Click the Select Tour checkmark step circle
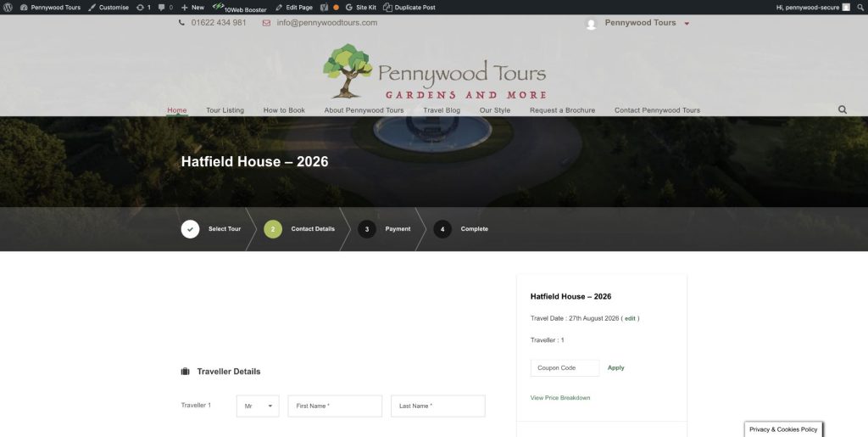The image size is (868, 437). tap(190, 229)
